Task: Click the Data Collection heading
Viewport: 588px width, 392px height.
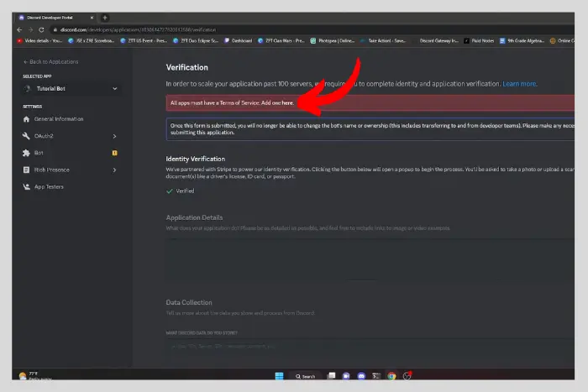Action: pyautogui.click(x=189, y=302)
